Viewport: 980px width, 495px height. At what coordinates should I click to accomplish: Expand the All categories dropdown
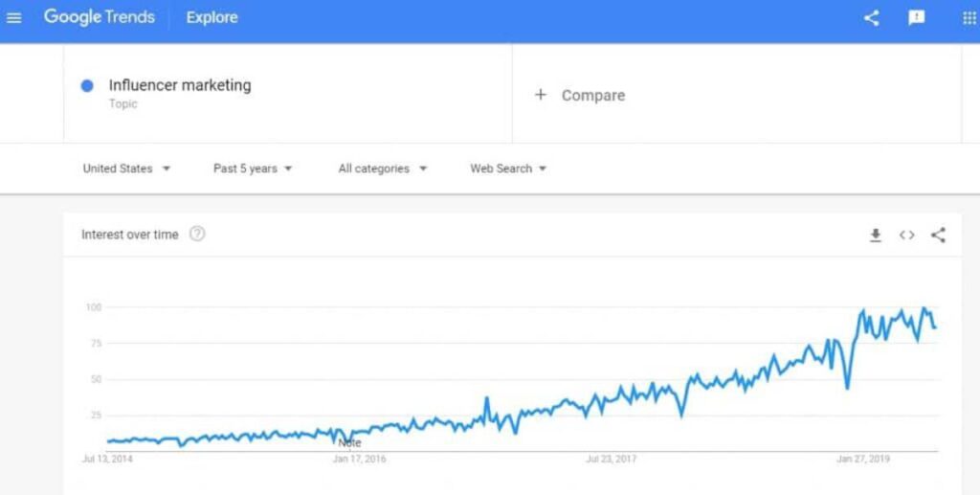pos(383,169)
